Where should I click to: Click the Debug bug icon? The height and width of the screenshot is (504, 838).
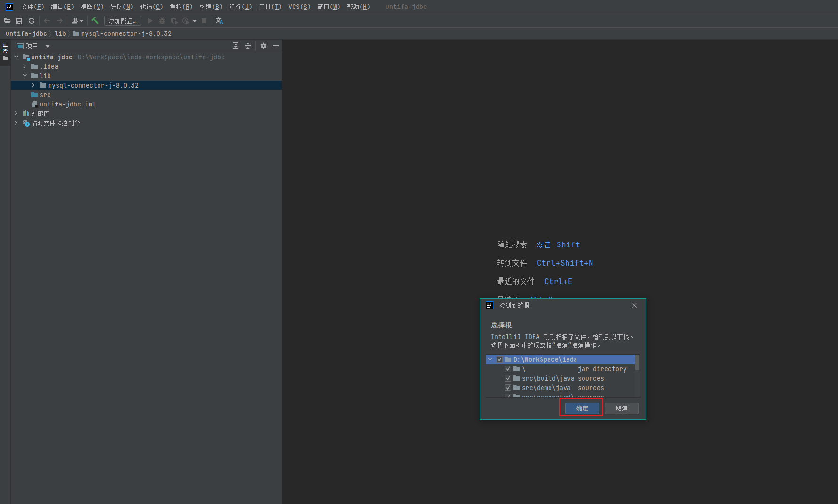[162, 21]
